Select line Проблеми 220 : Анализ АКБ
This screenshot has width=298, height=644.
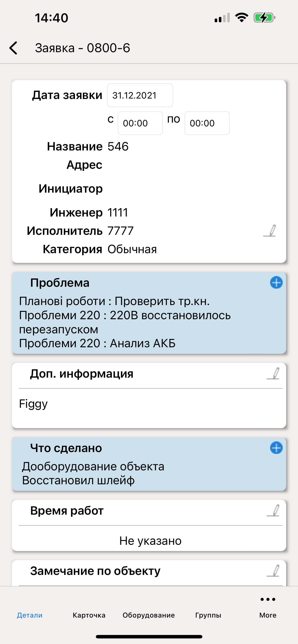pyautogui.click(x=97, y=343)
